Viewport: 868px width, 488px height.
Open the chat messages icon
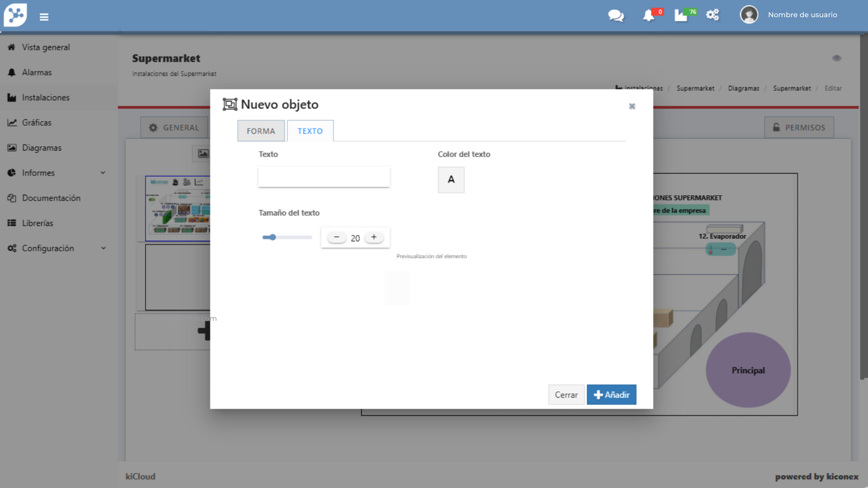click(616, 15)
